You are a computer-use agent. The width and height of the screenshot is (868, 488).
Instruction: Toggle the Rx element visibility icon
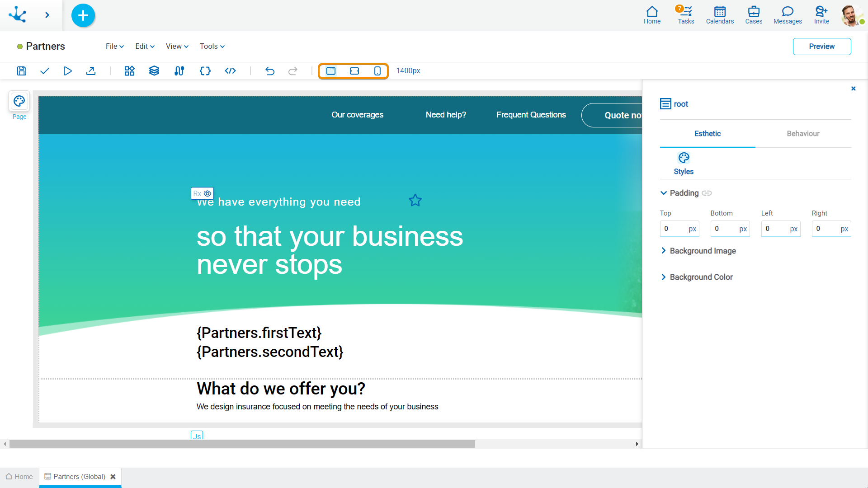208,194
